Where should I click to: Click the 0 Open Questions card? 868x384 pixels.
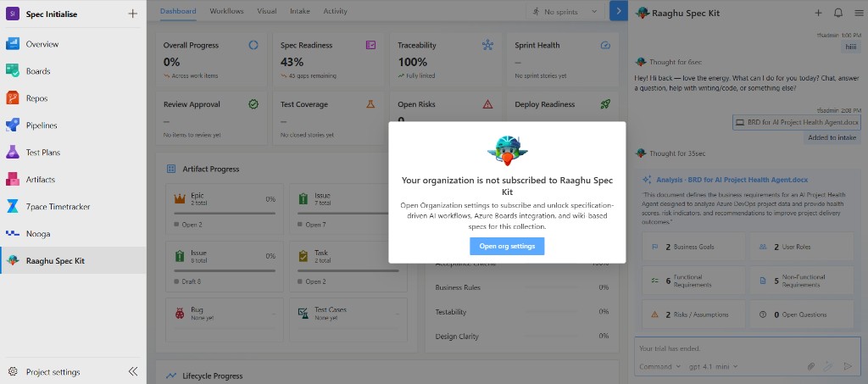pos(802,314)
